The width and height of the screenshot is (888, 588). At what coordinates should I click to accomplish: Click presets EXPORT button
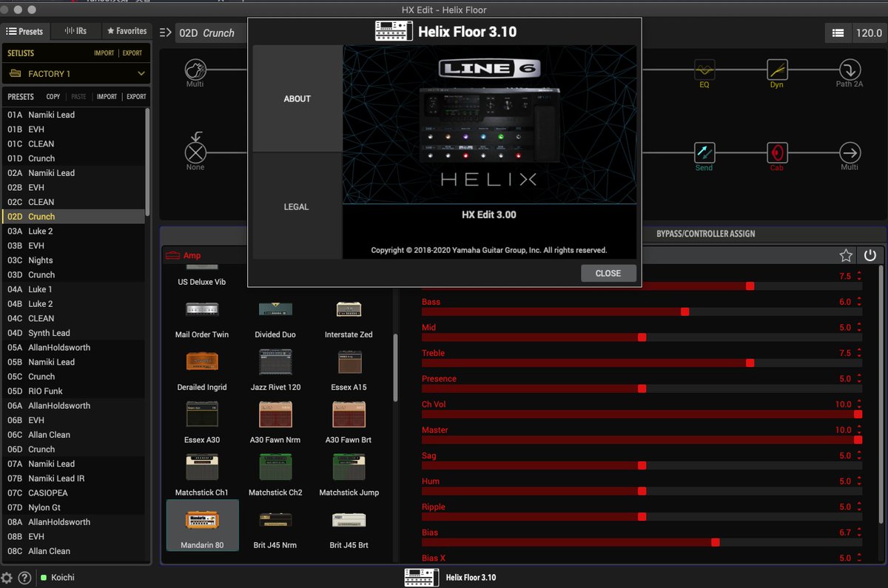[x=136, y=97]
